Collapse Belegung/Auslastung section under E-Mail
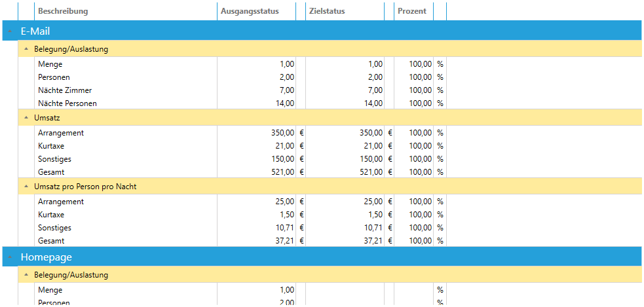644x307 pixels. [26, 49]
